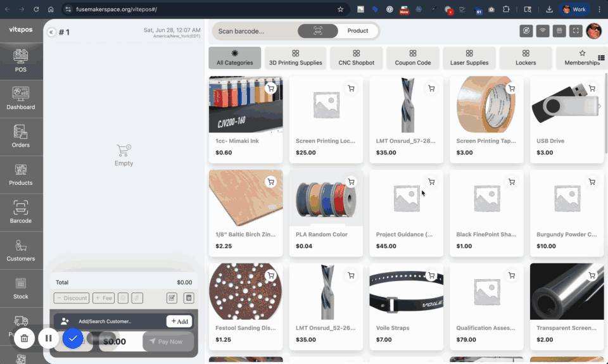Reload the browser page

click(36, 9)
